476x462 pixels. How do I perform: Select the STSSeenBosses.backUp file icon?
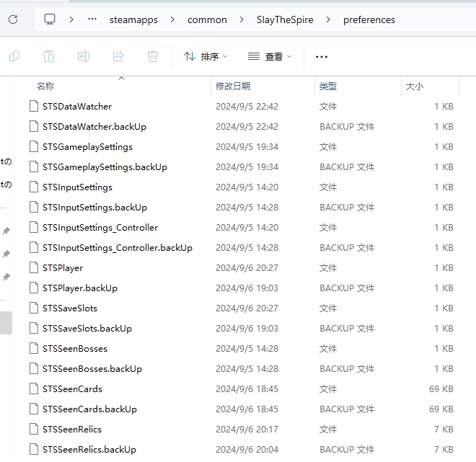pos(34,368)
